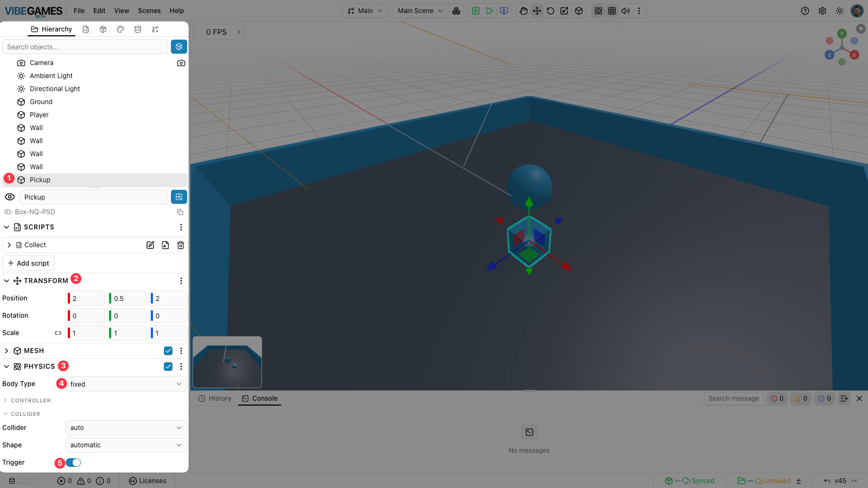Open the Main branch dropdown
Image resolution: width=868 pixels, height=488 pixels.
365,11
